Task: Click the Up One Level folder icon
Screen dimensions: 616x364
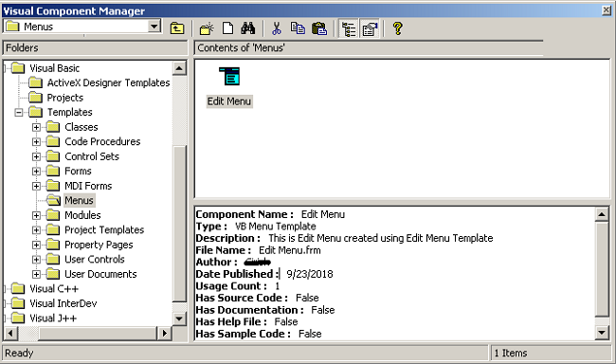Action: tap(177, 28)
